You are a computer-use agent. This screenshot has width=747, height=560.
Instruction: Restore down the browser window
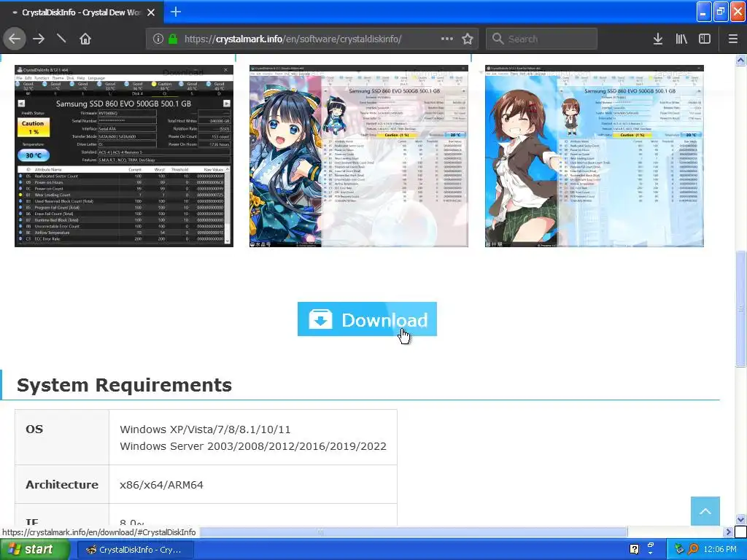(721, 12)
